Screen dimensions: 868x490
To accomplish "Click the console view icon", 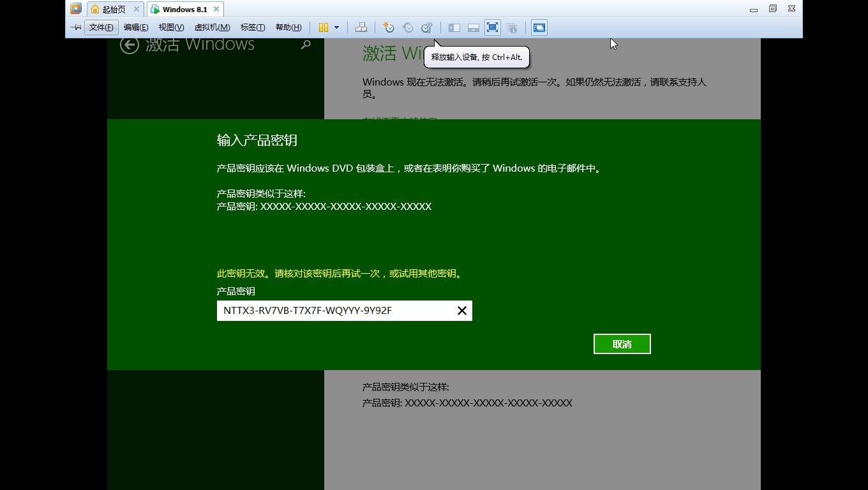I will pyautogui.click(x=539, y=27).
